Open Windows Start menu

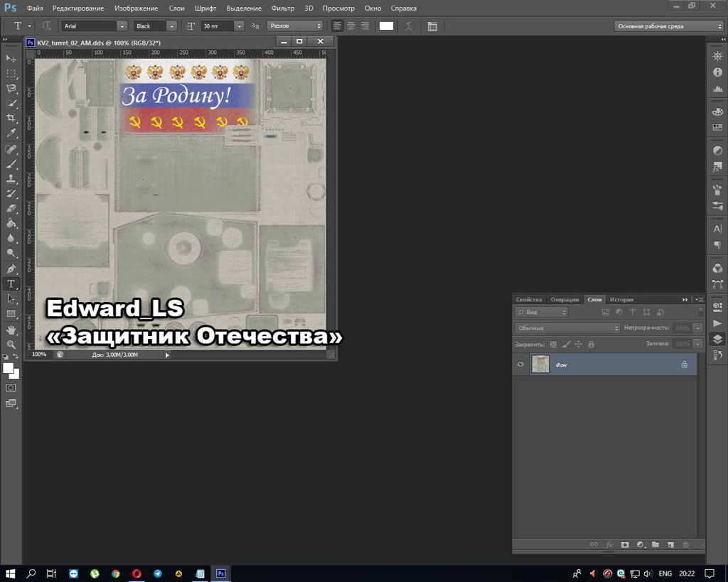(11, 573)
